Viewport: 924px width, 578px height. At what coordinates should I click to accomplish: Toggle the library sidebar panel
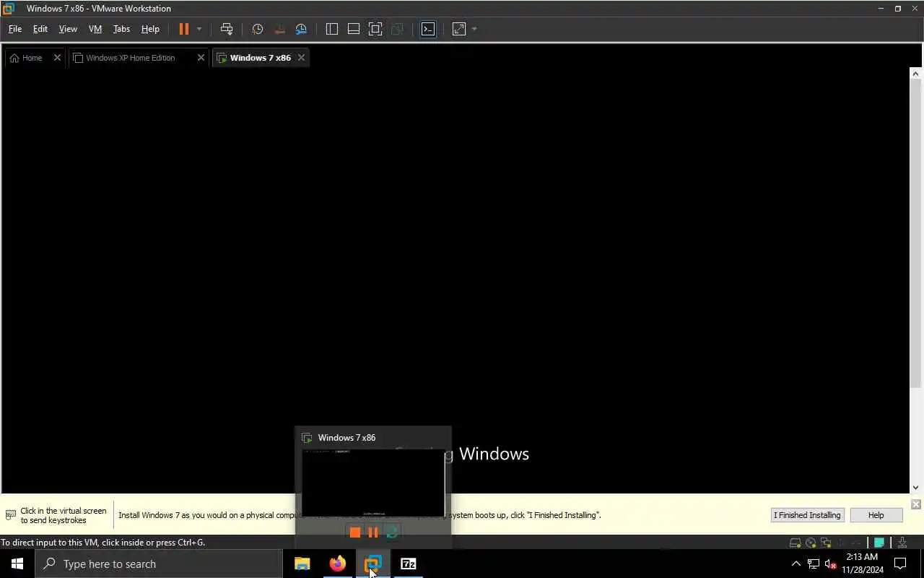[x=332, y=29]
